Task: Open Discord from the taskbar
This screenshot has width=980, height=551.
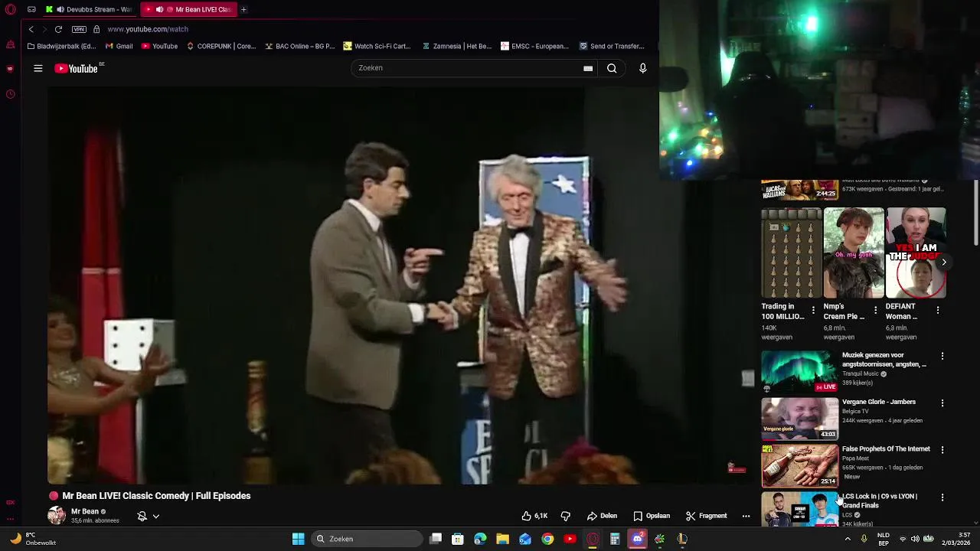Action: 637,539
